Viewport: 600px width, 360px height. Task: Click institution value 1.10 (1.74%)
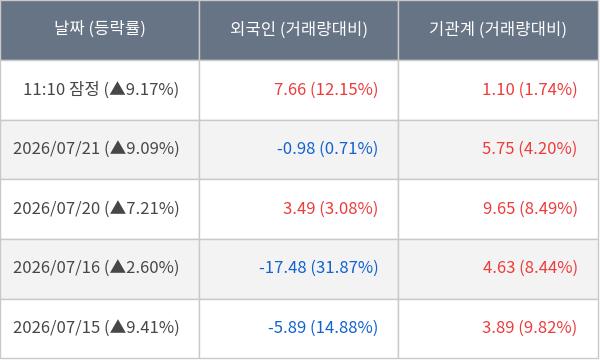coord(530,90)
